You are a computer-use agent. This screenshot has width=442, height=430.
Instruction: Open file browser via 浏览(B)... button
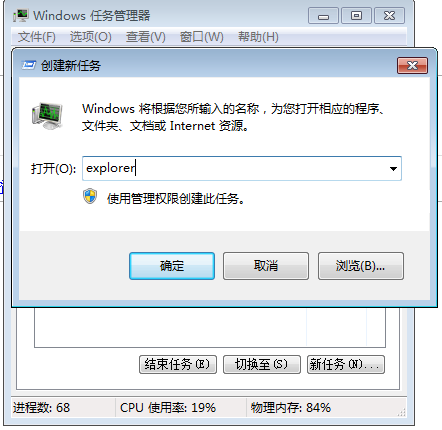pos(361,266)
